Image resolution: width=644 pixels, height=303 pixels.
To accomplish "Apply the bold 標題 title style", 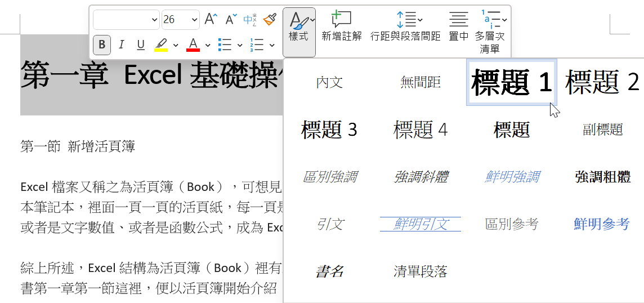I will point(512,130).
